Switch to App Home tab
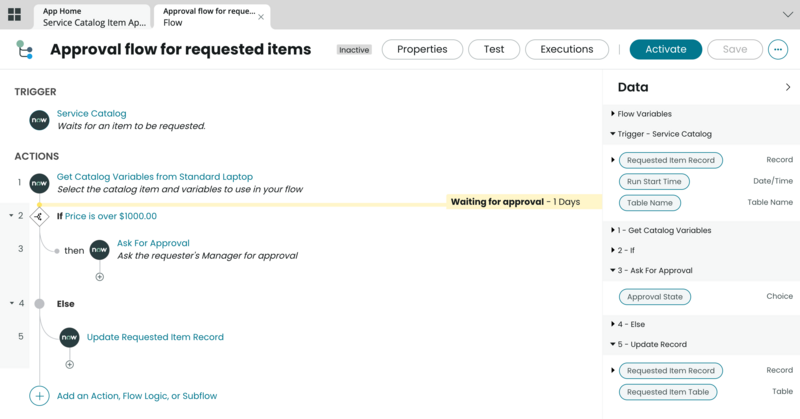Viewport: 800px width, 419px height. 92,17
